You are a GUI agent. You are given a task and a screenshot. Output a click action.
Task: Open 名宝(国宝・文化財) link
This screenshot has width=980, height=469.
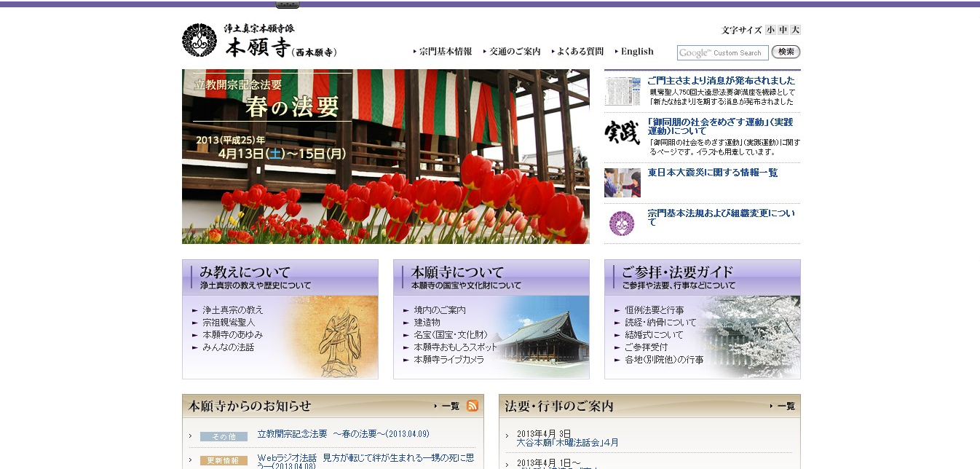coord(451,335)
